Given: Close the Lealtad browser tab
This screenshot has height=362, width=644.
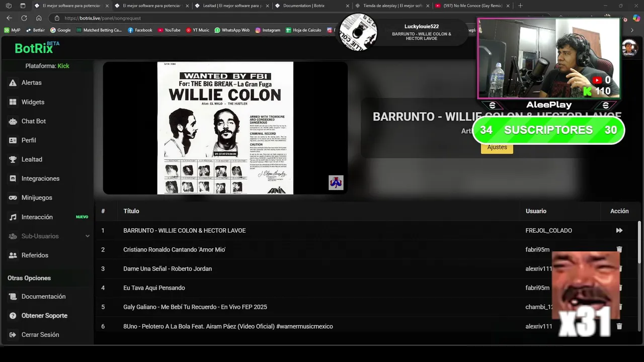Looking at the screenshot, I should (267, 6).
